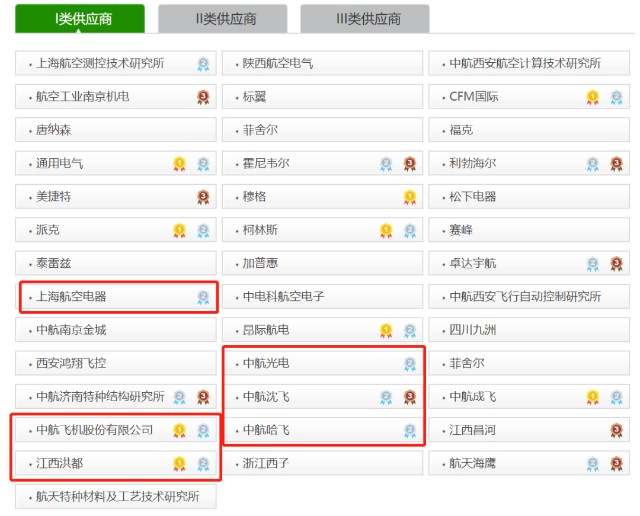The width and height of the screenshot is (640, 516).
Task: Open supplier 松下电器
Action: tap(529, 197)
